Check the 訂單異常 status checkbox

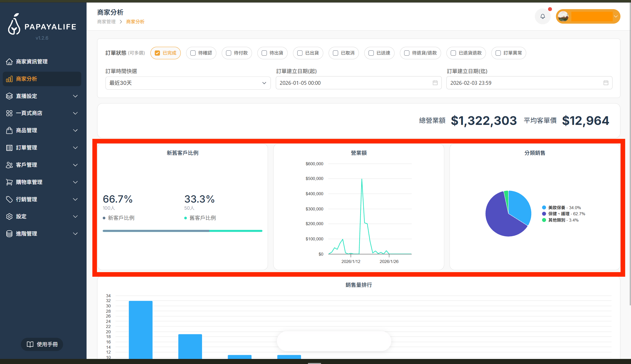coord(498,53)
